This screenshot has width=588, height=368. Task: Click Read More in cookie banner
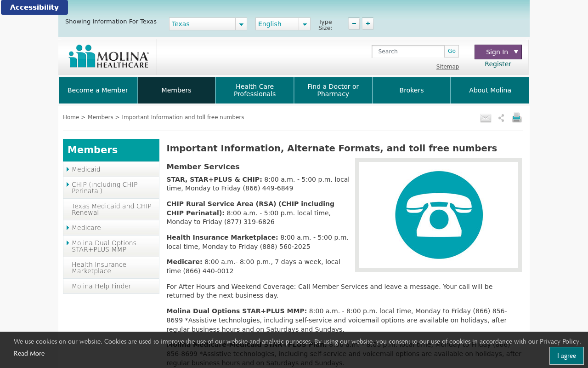coord(29,353)
